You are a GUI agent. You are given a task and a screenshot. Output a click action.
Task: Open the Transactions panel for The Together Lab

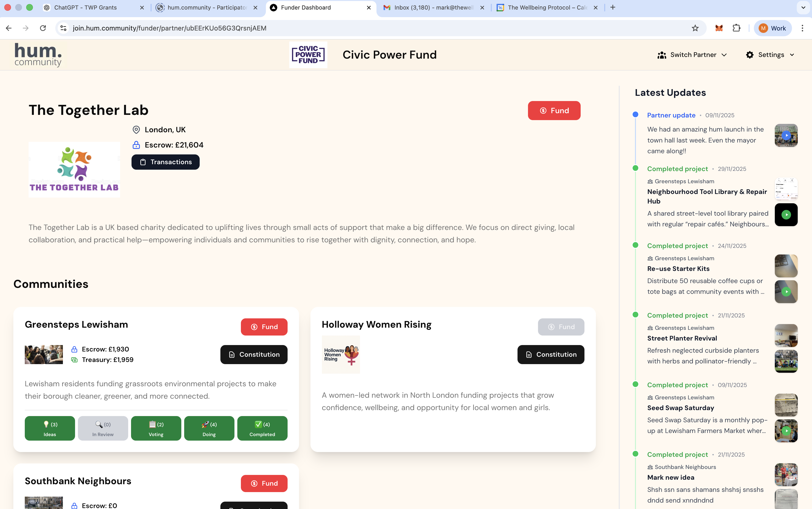click(x=165, y=162)
